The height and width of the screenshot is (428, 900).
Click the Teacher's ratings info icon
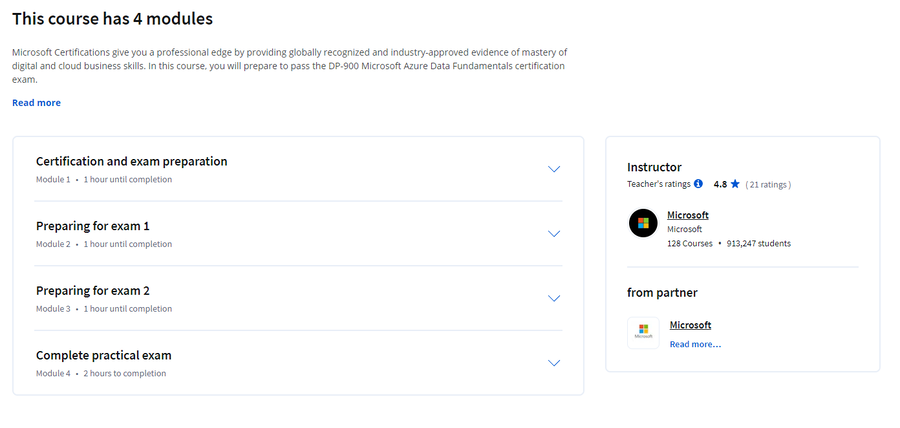(698, 184)
